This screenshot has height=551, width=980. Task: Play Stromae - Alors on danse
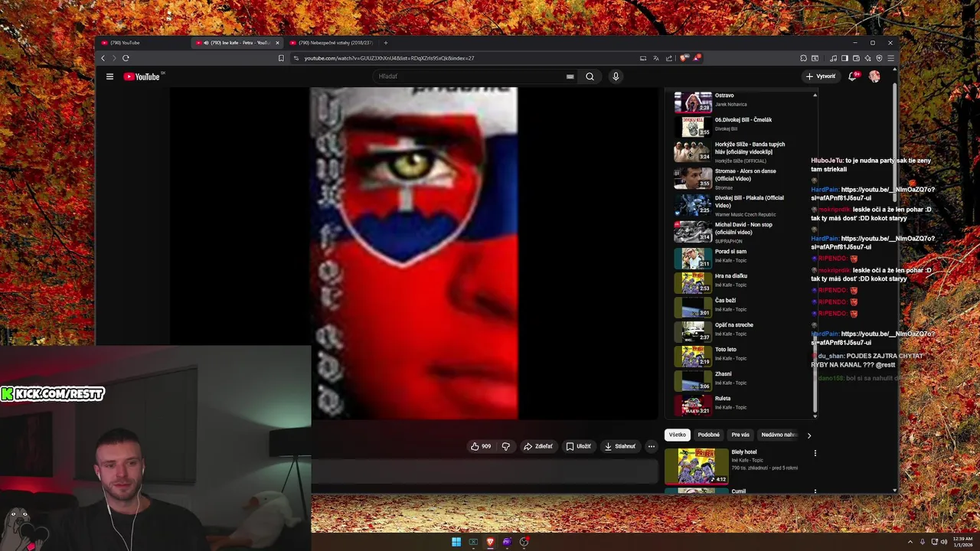[741, 179]
